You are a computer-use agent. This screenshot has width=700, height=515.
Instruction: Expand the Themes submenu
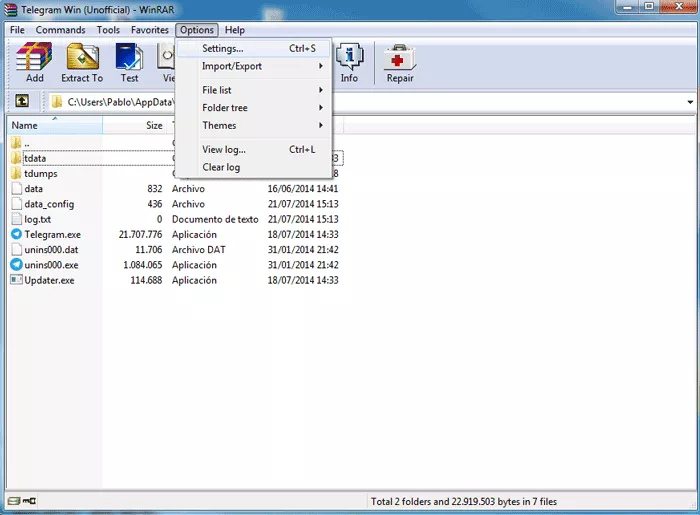tap(254, 125)
